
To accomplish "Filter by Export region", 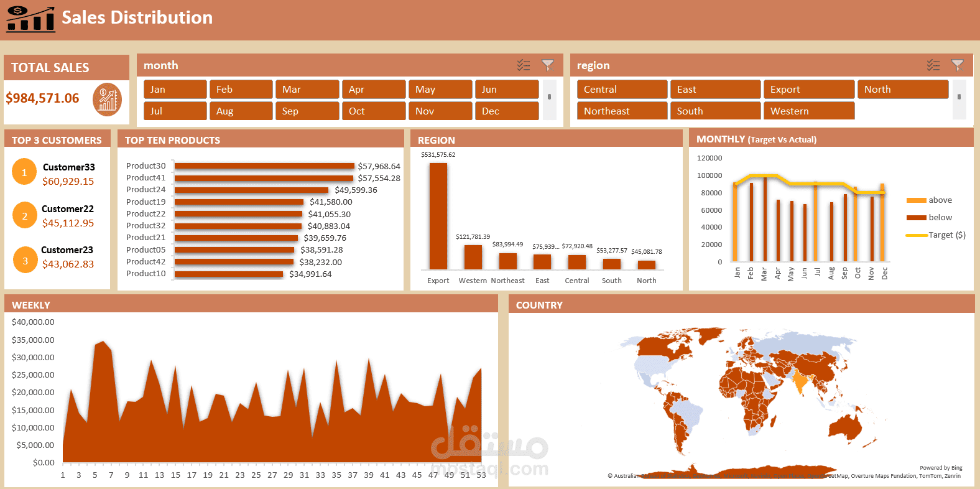I will tap(809, 89).
